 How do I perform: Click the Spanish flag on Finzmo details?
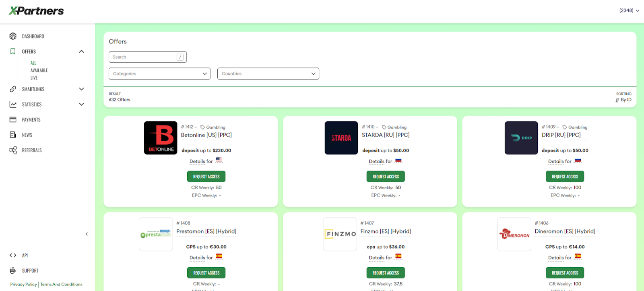click(398, 256)
